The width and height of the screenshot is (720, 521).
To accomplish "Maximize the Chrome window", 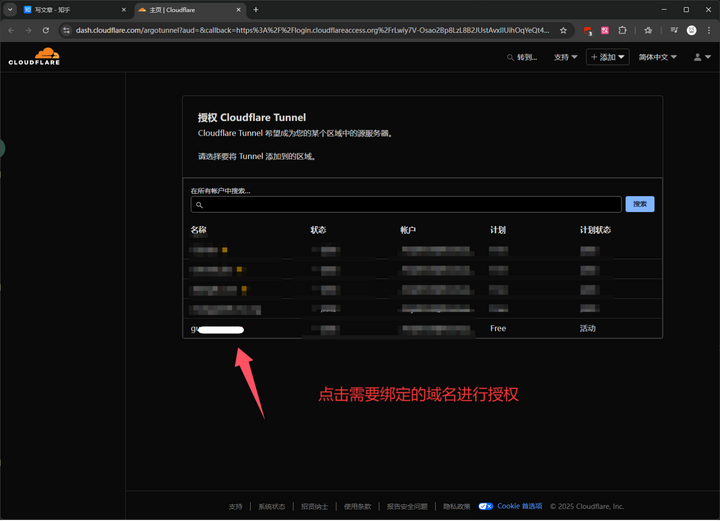I will click(686, 10).
